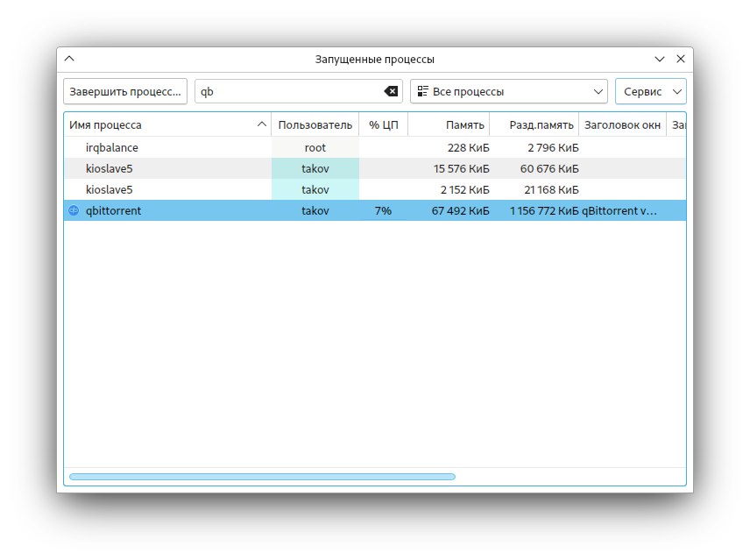
Task: Sort by 'Разд.память' column header
Action: (534, 124)
